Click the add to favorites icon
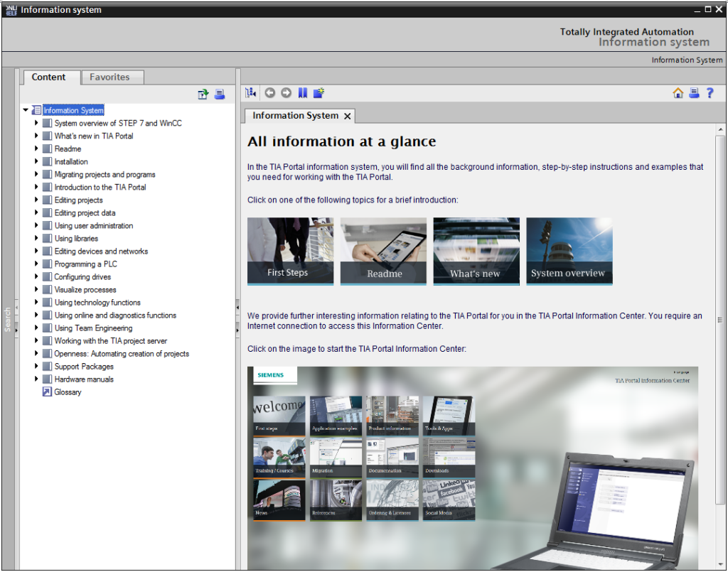Image resolution: width=728 pixels, height=572 pixels. (319, 93)
